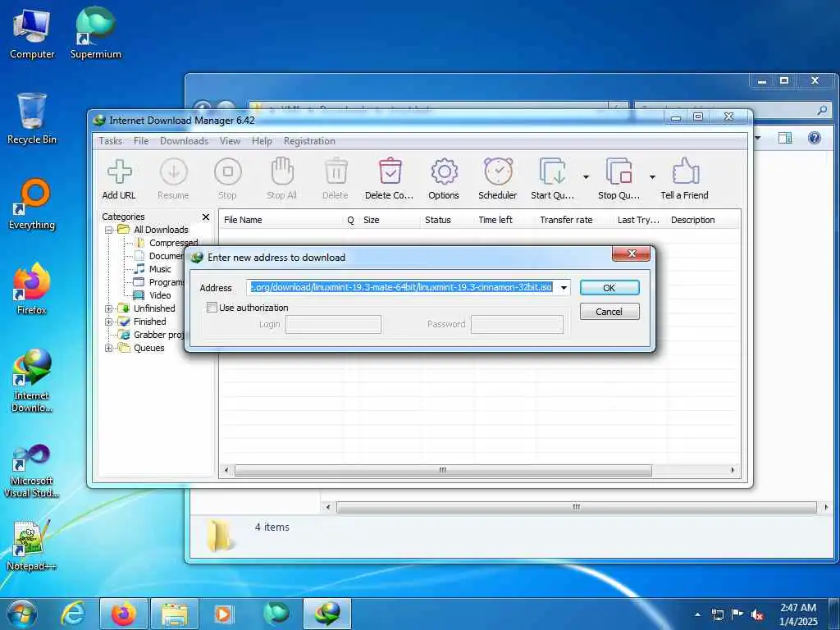Open the Microsoft Visual Studio desktop shortcut
Viewport: 840px width, 630px height.
tap(31, 472)
